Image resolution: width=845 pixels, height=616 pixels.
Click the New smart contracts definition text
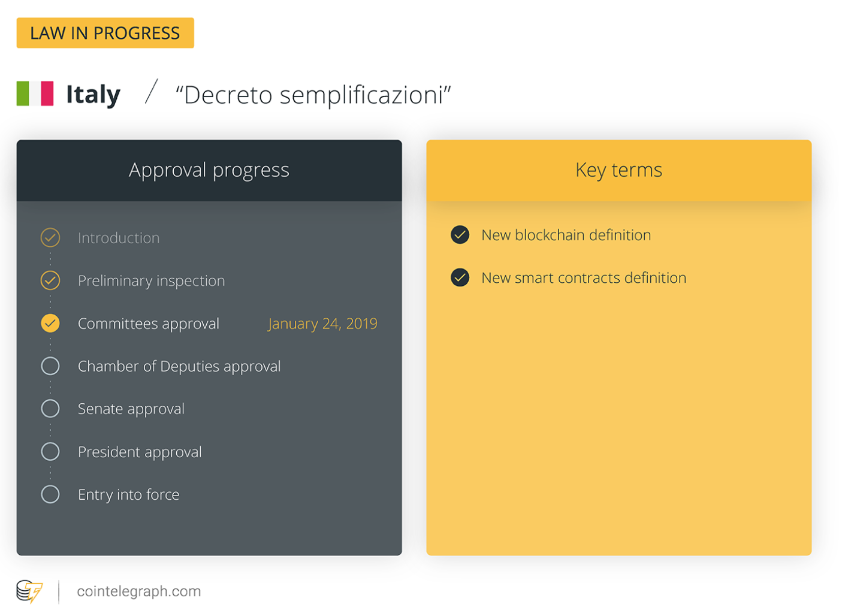pos(584,277)
